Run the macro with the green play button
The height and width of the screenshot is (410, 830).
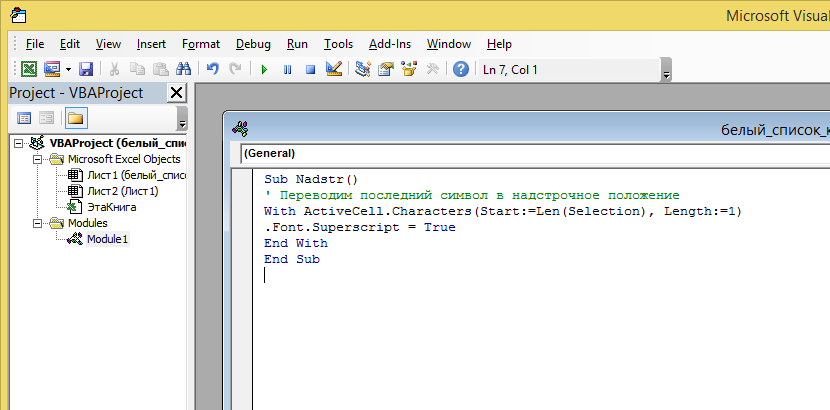click(x=264, y=69)
